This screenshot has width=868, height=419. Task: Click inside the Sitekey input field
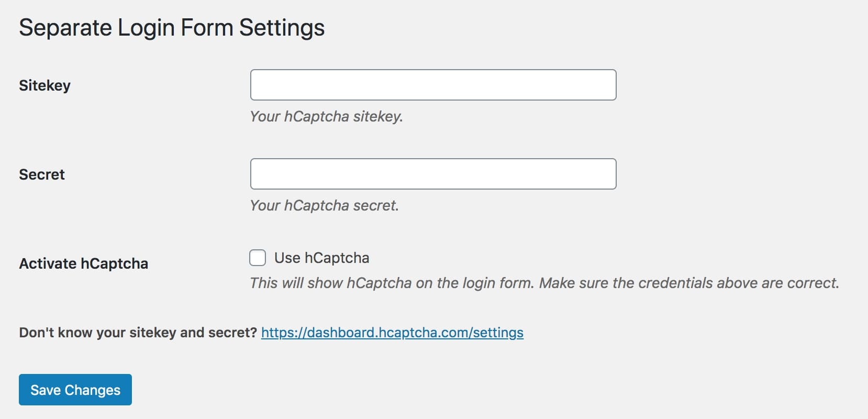coord(433,84)
